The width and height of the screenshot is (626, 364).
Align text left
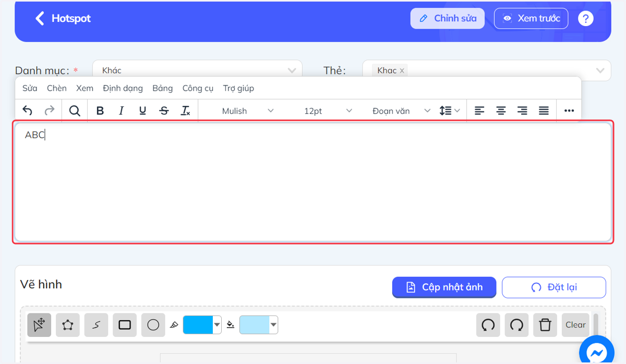coord(479,111)
